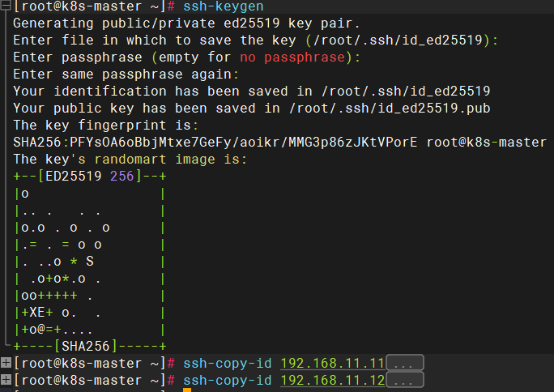Click 'The key fingerprint is:' line
The height and width of the screenshot is (392, 554).
tap(106, 125)
